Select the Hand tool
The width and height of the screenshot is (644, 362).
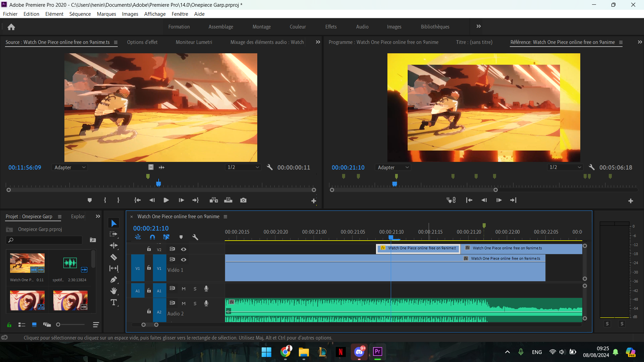(114, 291)
